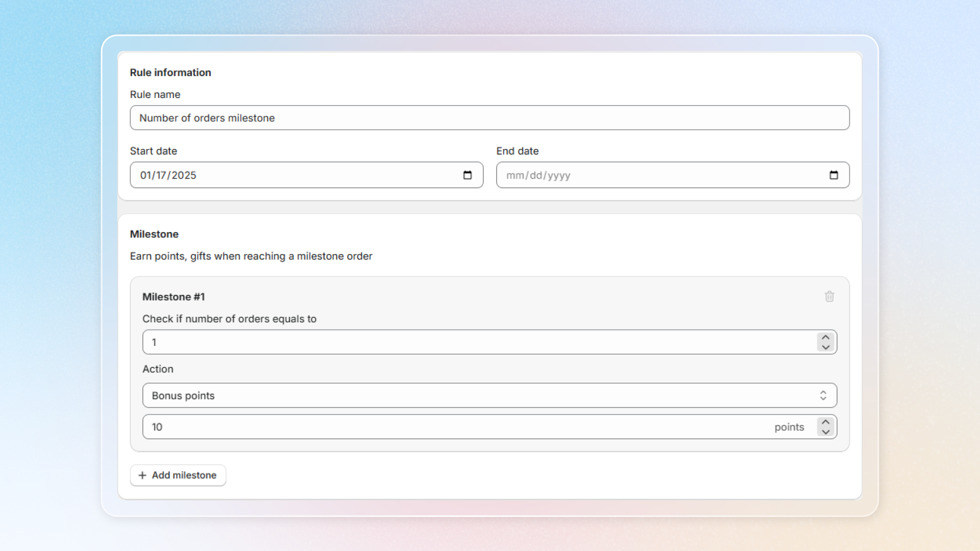980x551 pixels.
Task: Decrease number of orders with down arrow
Action: (x=825, y=347)
